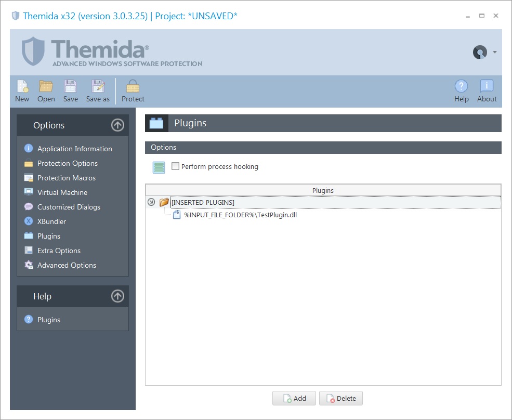Open the XBundler section
Screen dimensions: 512x420
pyautogui.click(x=51, y=221)
